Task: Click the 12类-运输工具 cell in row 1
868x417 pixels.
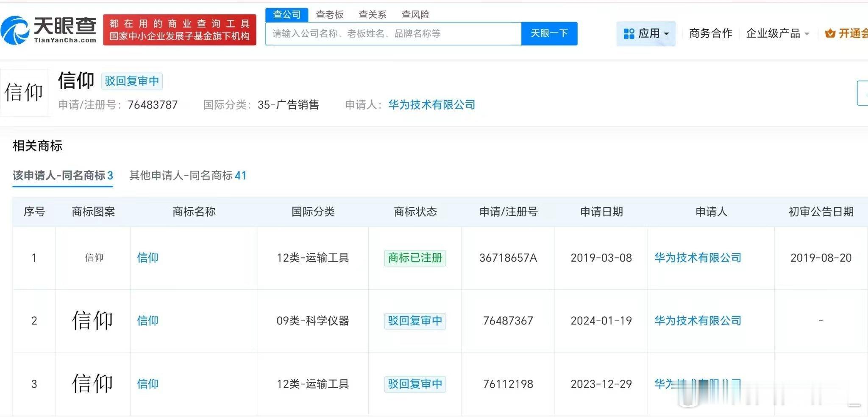Action: [x=313, y=258]
